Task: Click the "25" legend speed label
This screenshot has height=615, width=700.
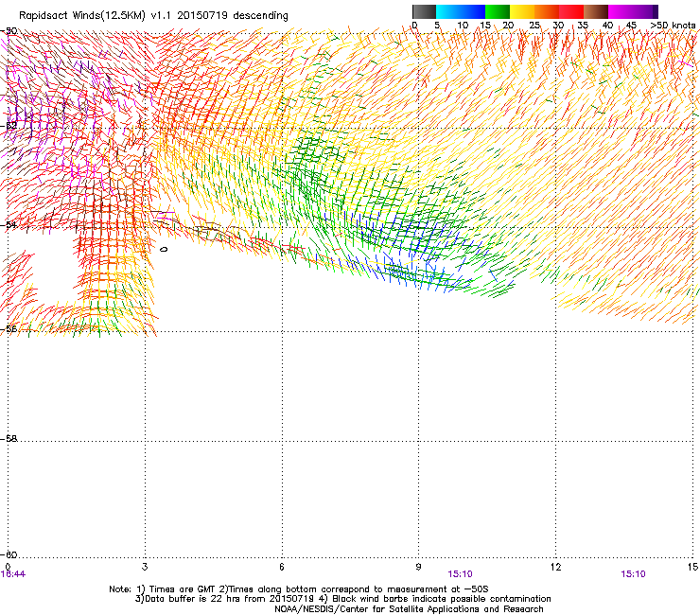Action: [x=534, y=25]
